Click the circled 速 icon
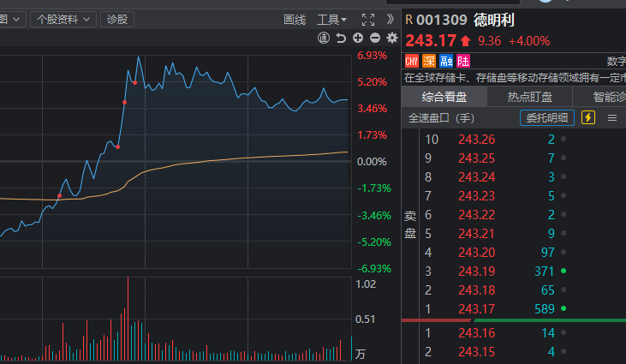Viewport: 626px width, 364px height. 324,38
